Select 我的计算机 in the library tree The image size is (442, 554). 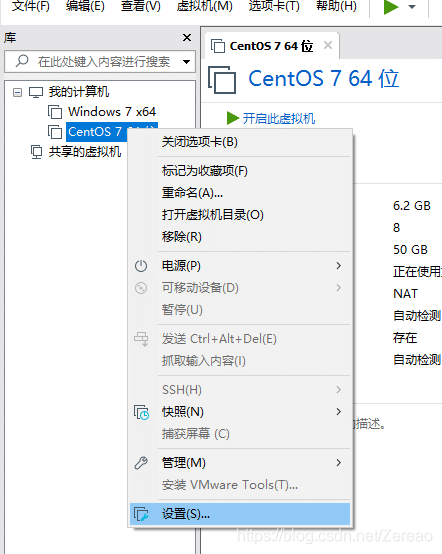coord(79,92)
